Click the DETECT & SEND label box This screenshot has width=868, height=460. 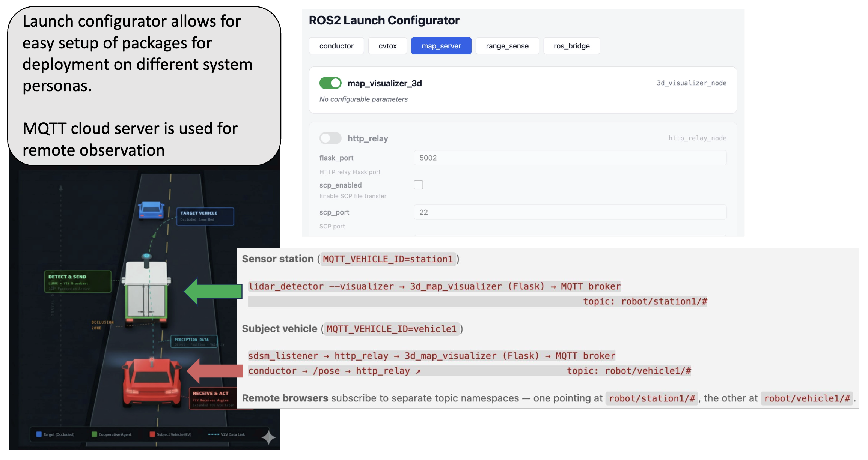click(x=77, y=281)
